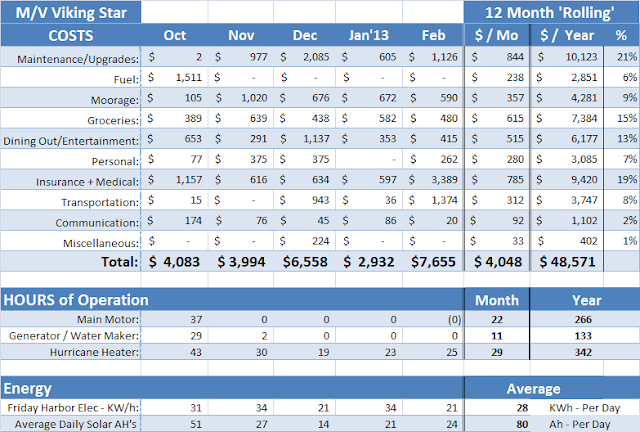This screenshot has height=432, width=640.
Task: Click the Dining Out/Entertainment row label
Action: (71, 141)
